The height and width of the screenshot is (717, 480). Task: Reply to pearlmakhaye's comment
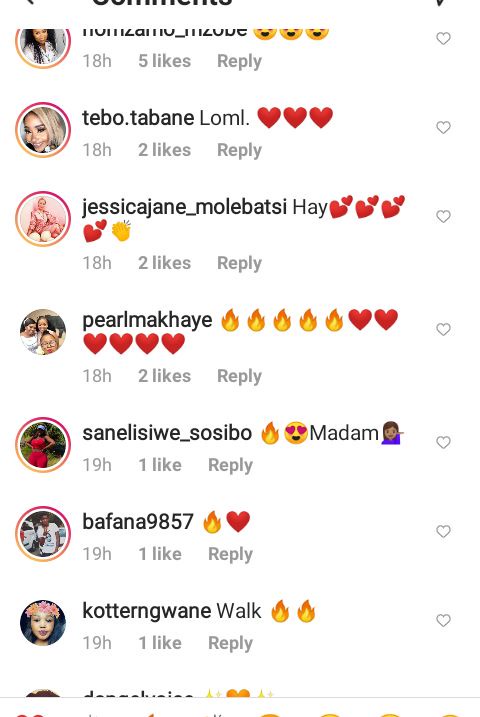[239, 376]
